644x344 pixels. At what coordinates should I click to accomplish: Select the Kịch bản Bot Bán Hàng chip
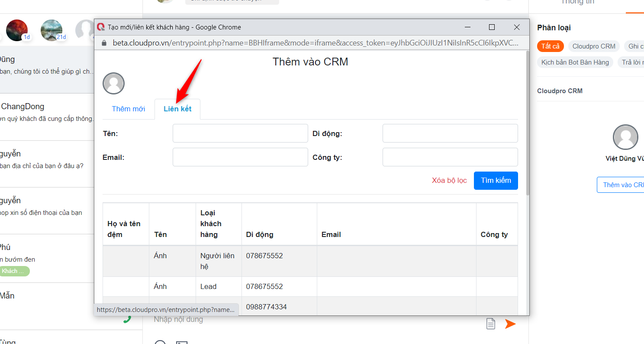tap(575, 62)
